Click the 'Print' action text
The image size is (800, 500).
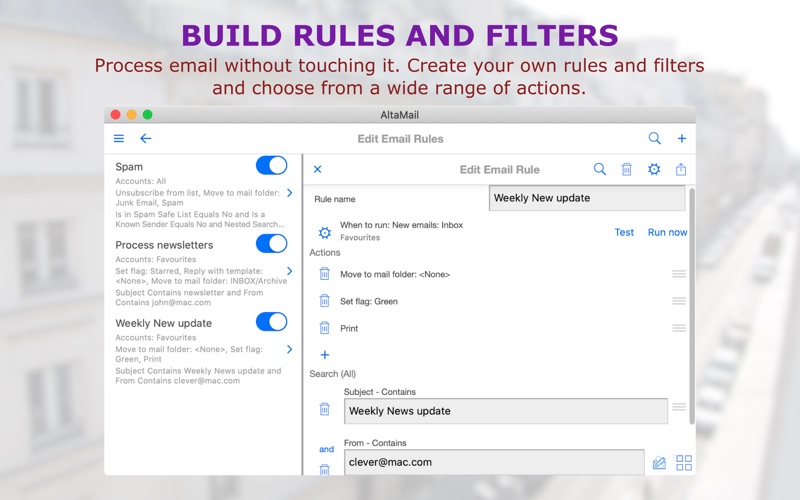[x=349, y=328]
